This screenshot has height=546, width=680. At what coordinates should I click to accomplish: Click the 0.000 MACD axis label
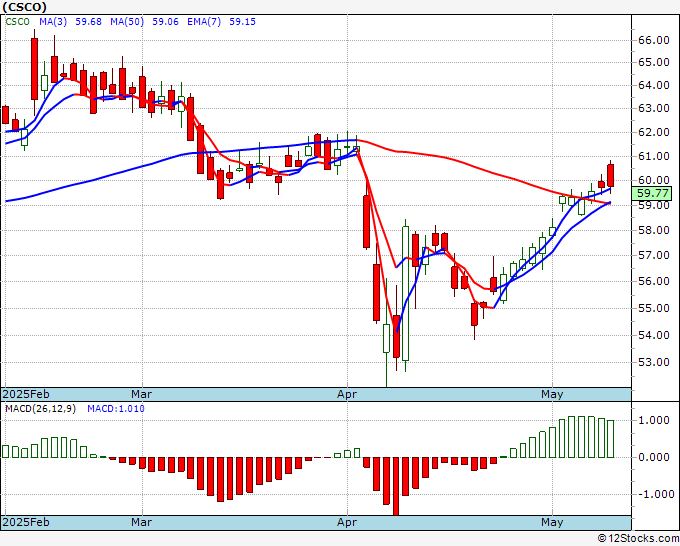click(x=656, y=457)
